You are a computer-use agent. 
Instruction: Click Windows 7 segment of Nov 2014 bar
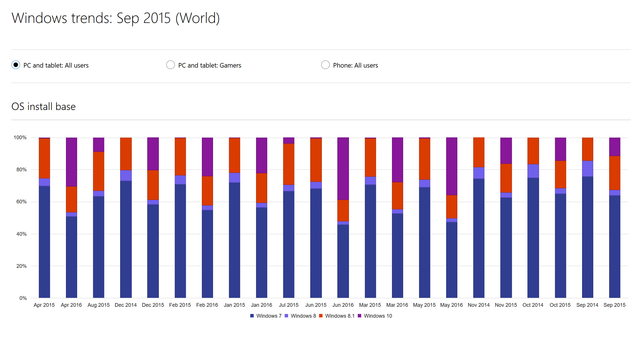click(479, 238)
